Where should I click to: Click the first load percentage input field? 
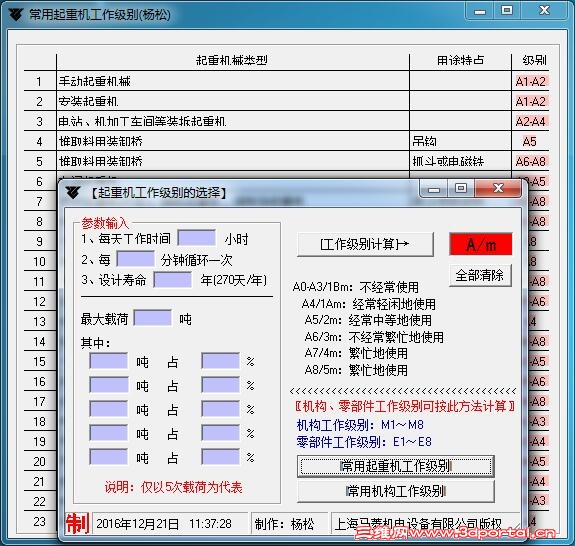(220, 361)
